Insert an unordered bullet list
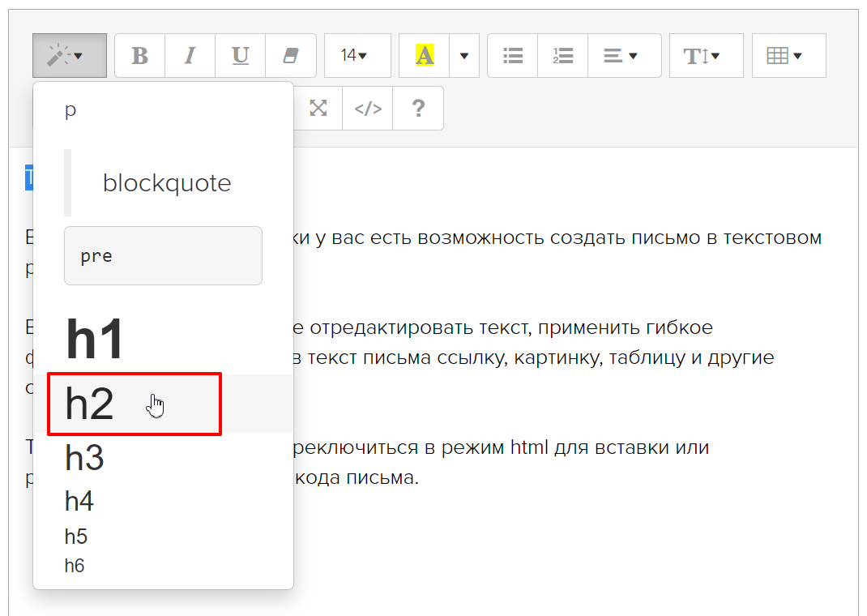Viewport: 867px width, 616px height. [513, 55]
